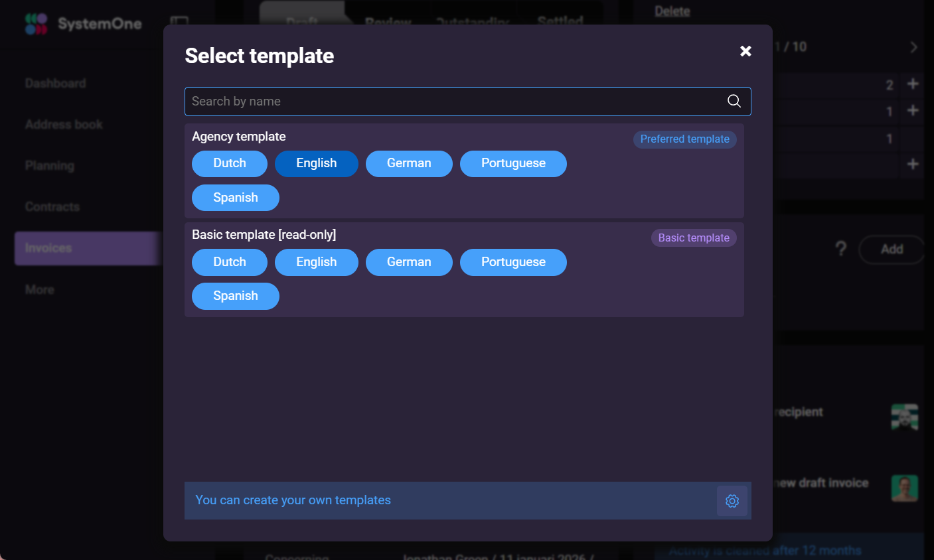Viewport: 934px width, 560px height.
Task: Switch to the Settled tab
Action: tap(558, 21)
